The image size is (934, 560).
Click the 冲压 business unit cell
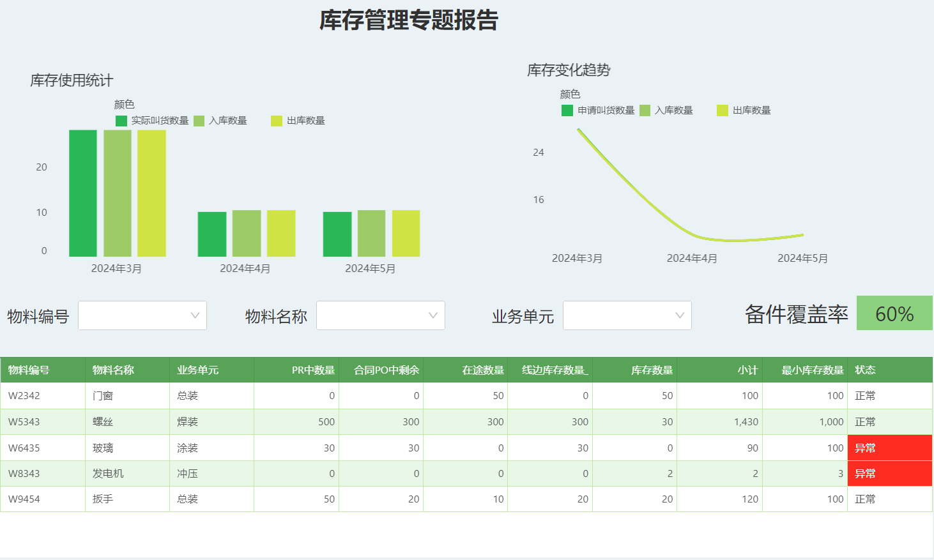pyautogui.click(x=211, y=474)
